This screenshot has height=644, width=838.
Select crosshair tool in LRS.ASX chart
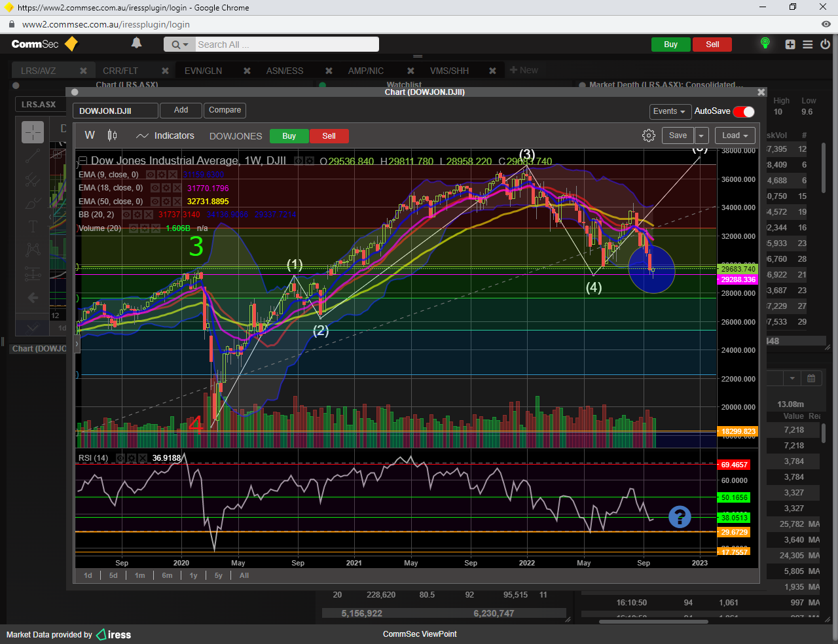(33, 132)
